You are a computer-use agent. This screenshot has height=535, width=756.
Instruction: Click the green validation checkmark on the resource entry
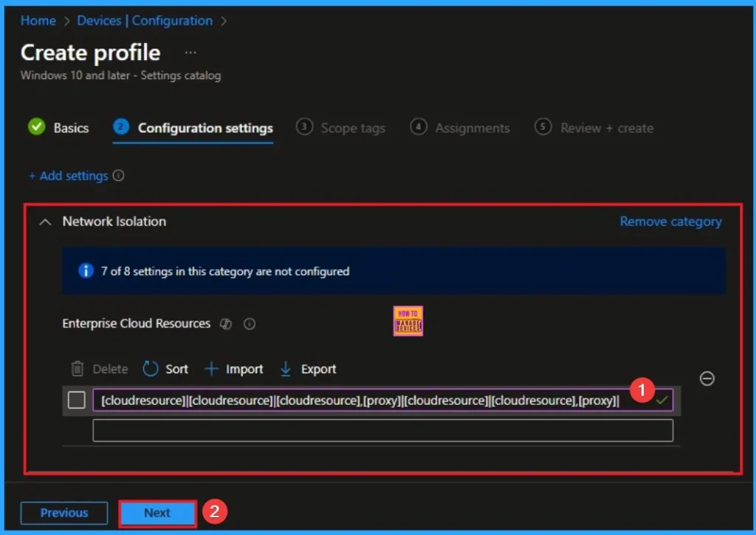662,400
